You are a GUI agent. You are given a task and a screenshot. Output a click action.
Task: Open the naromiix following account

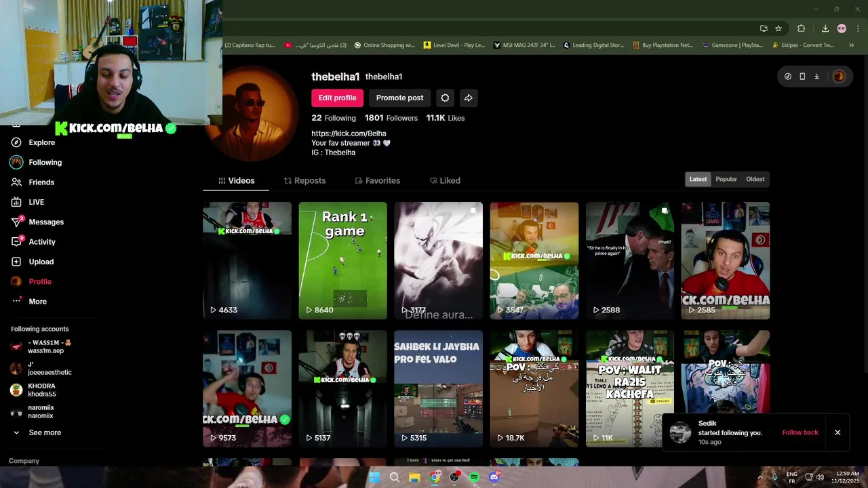[33, 412]
